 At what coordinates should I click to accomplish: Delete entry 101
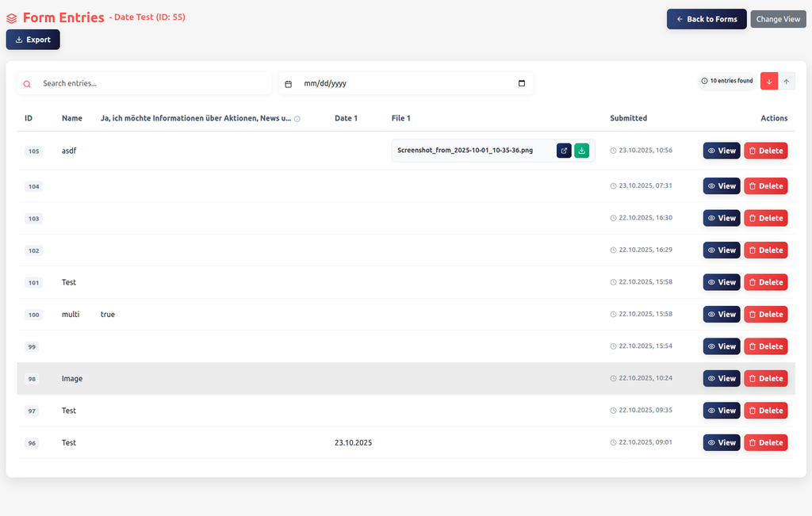pyautogui.click(x=765, y=282)
